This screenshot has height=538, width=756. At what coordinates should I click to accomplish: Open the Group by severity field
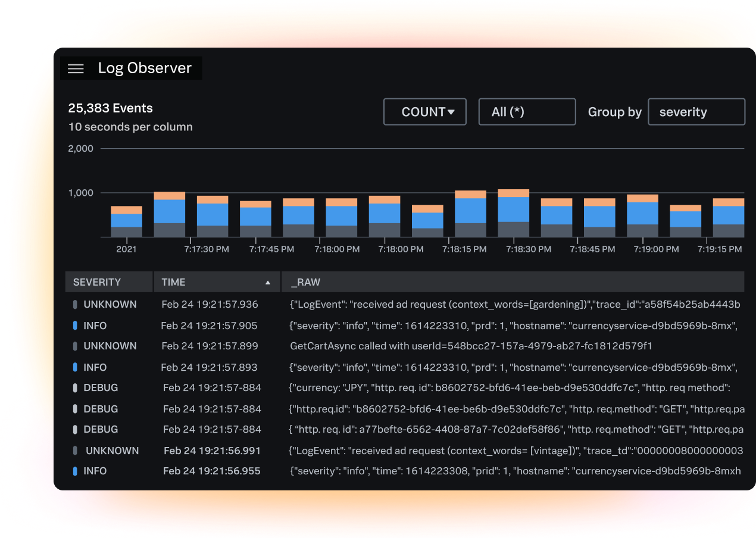696,112
